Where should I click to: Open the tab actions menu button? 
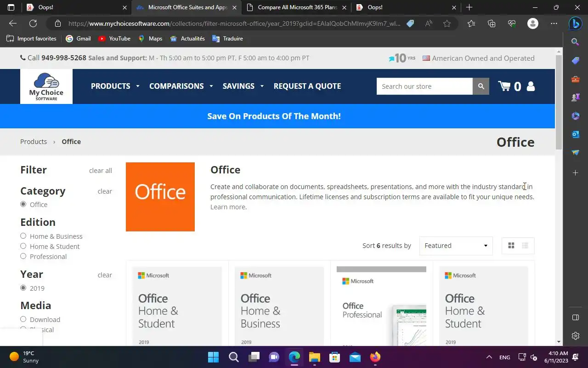pyautogui.click(x=11, y=7)
